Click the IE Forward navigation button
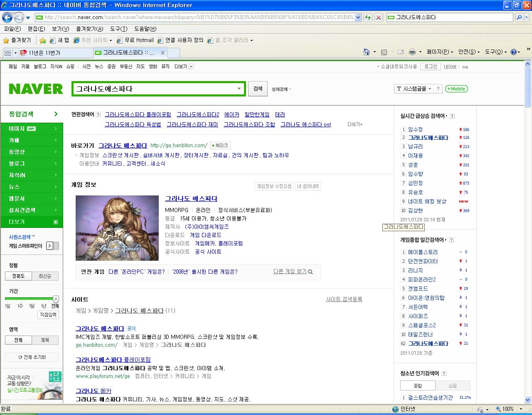The height and width of the screenshot is (415, 532). [x=19, y=17]
